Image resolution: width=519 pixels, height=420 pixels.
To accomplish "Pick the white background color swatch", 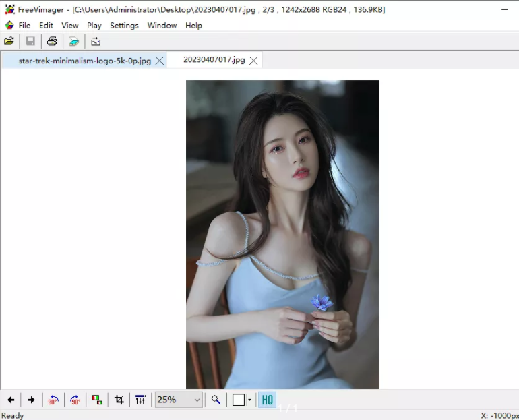I will tap(238, 400).
